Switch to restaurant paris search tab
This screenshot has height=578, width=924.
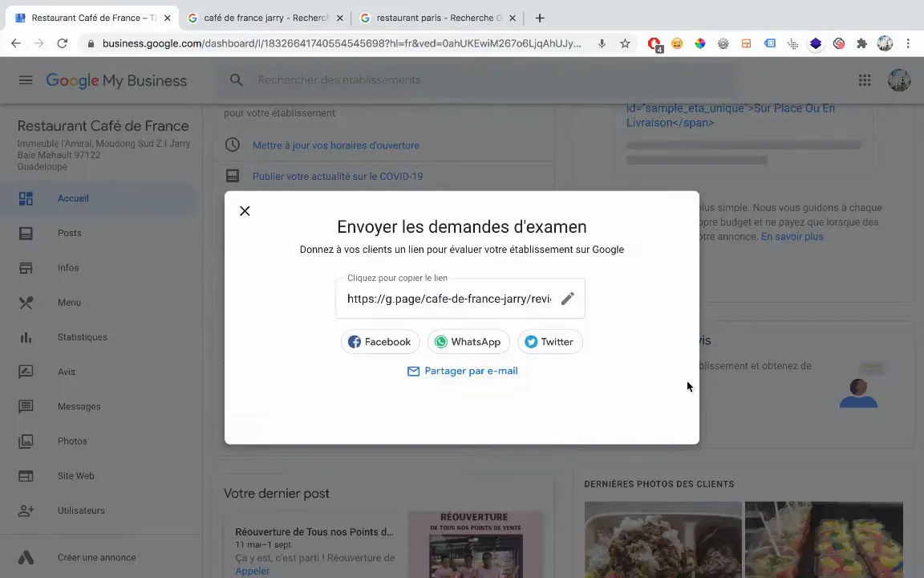click(x=438, y=18)
